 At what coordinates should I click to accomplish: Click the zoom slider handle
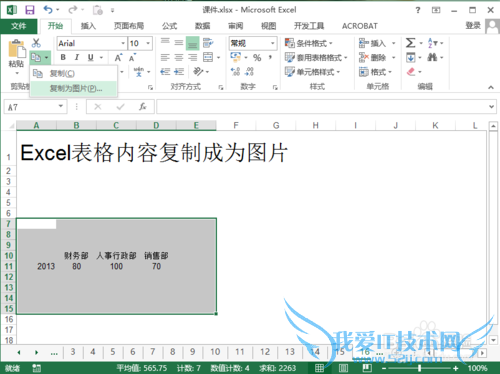coord(419,368)
